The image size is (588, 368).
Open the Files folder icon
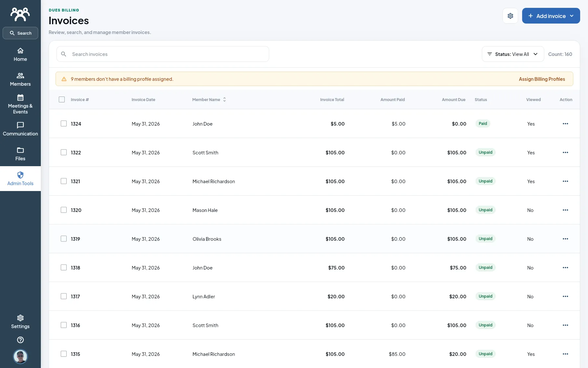click(20, 150)
